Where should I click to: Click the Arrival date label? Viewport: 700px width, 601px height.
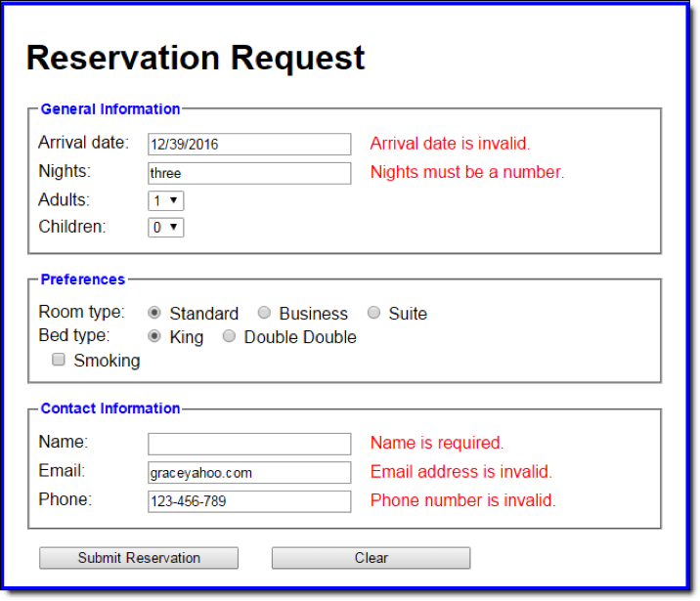83,143
